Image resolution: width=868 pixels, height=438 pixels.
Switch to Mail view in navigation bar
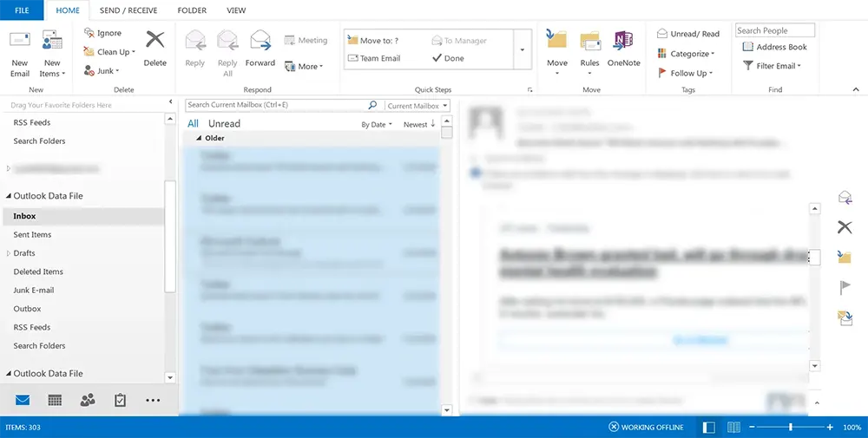point(23,400)
